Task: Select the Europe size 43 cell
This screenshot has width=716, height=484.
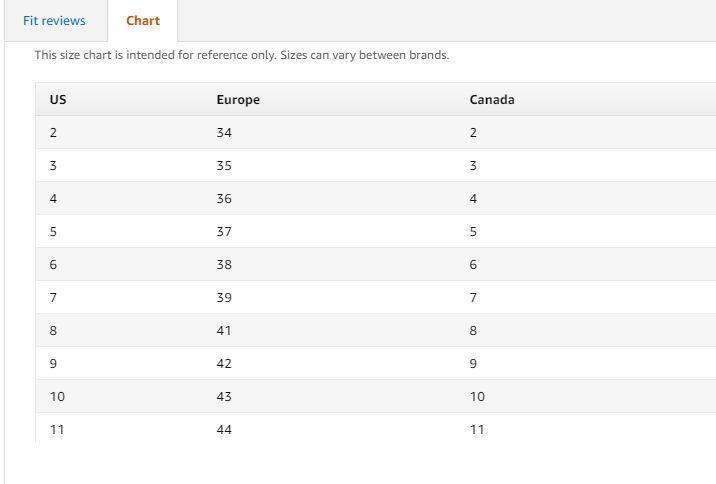Action: point(224,397)
